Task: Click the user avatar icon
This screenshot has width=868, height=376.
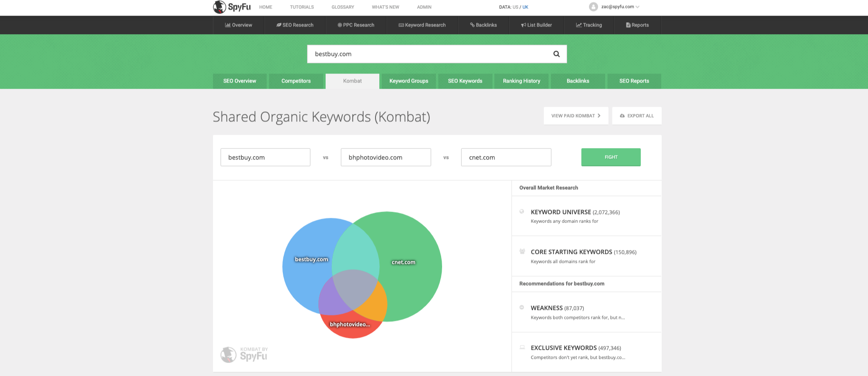Action: [x=593, y=7]
